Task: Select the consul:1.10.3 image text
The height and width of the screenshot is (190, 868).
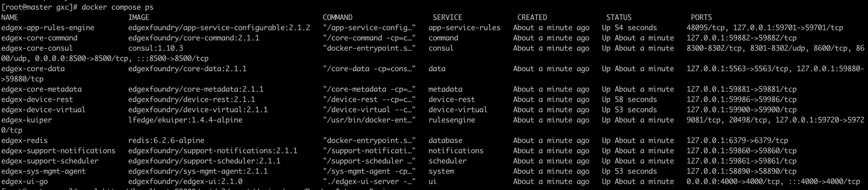Action: pos(156,48)
